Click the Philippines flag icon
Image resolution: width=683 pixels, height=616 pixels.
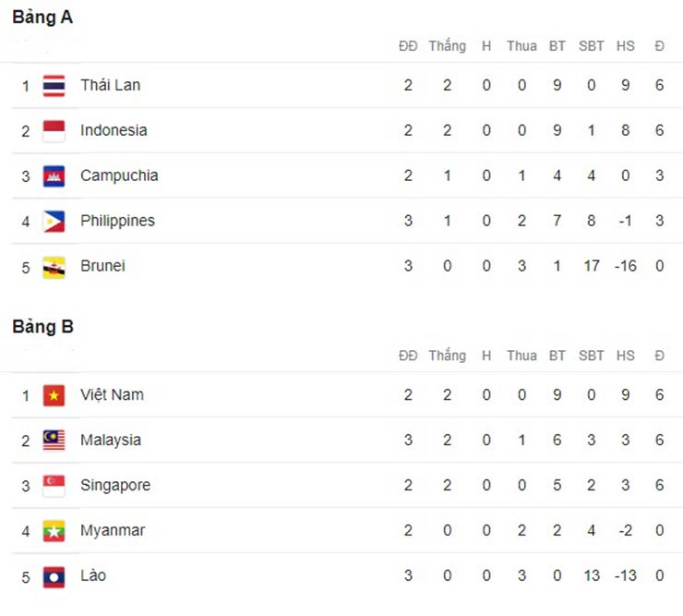(54, 222)
